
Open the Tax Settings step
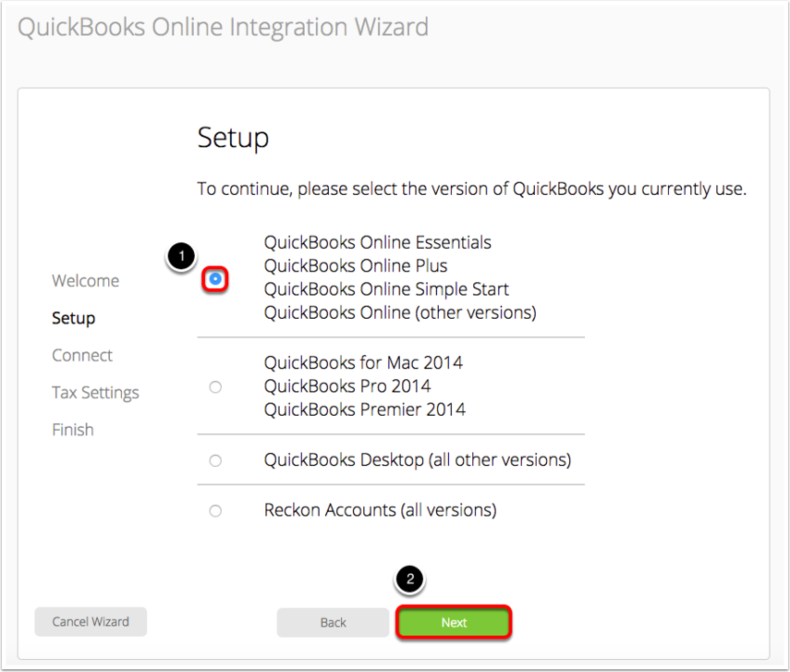(96, 393)
